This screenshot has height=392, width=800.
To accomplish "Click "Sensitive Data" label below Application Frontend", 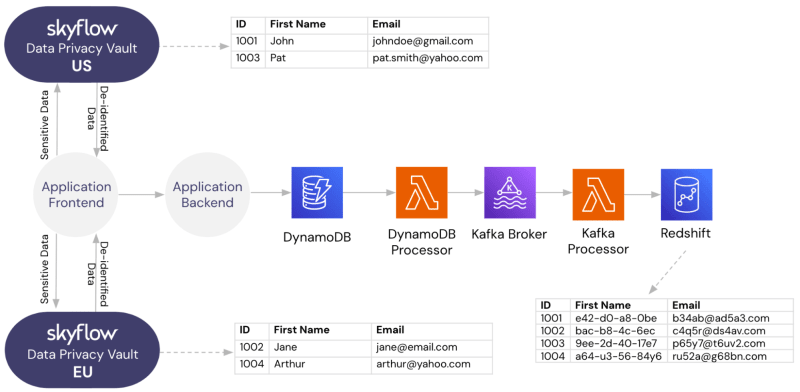I will [45, 269].
